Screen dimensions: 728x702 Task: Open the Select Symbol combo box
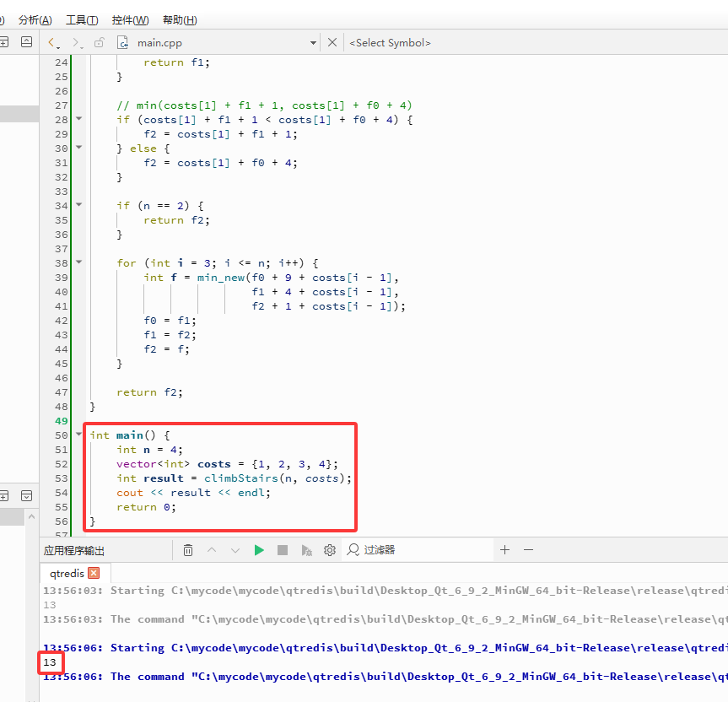[390, 43]
